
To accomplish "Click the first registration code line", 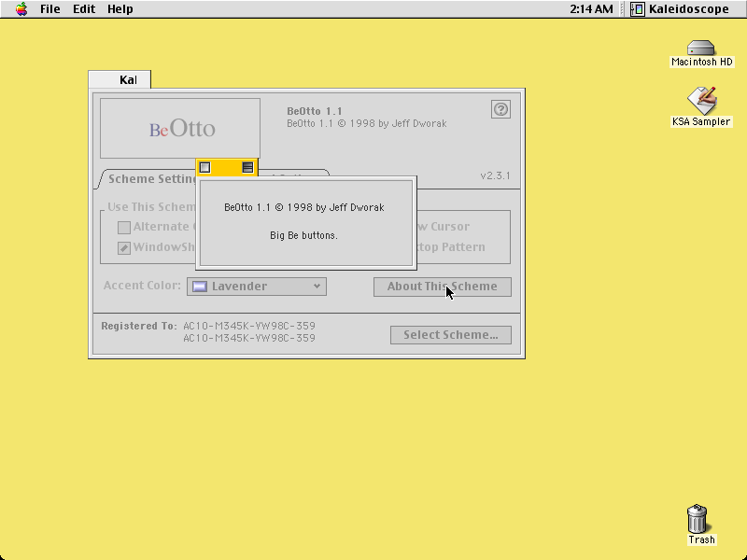I will point(249,326).
